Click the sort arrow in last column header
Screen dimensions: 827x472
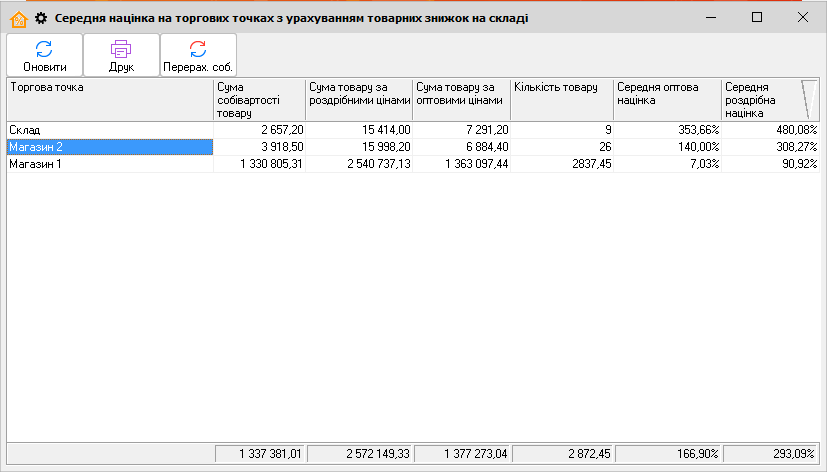coord(809,100)
